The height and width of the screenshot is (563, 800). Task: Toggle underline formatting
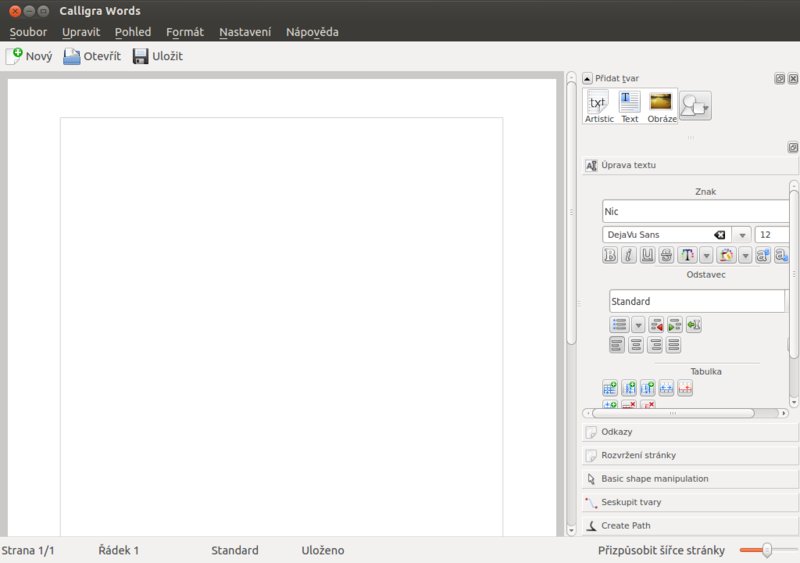(648, 255)
